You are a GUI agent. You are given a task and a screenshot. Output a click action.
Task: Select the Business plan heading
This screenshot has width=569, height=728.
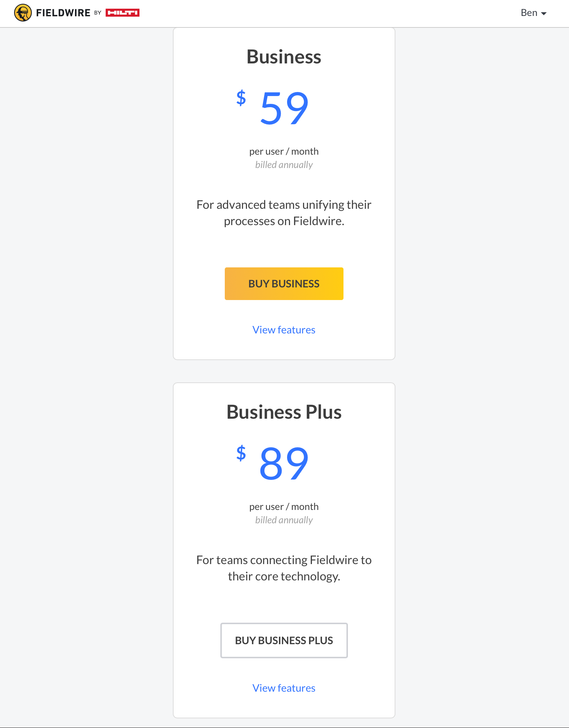(284, 57)
